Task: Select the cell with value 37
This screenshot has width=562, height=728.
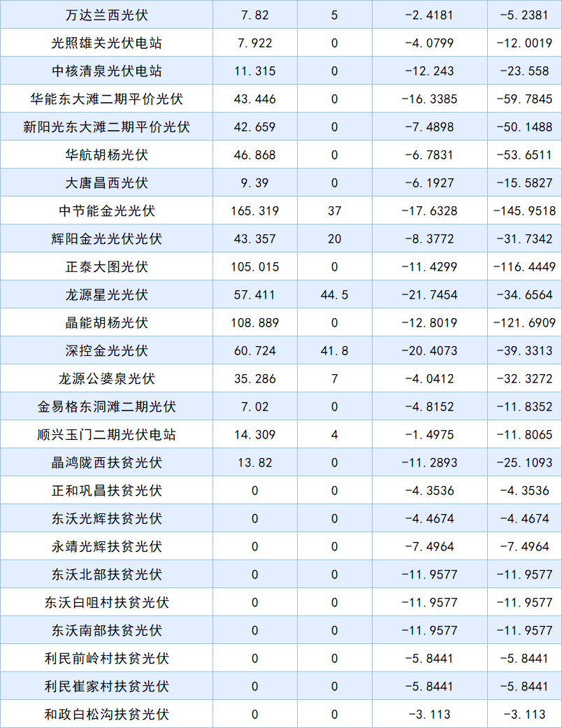Action: coord(334,210)
